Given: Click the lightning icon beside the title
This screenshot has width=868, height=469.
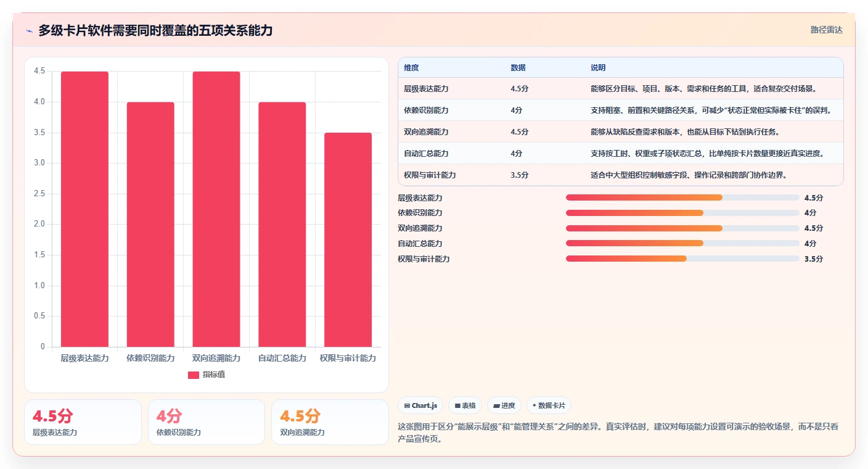Looking at the screenshot, I should [x=29, y=31].
